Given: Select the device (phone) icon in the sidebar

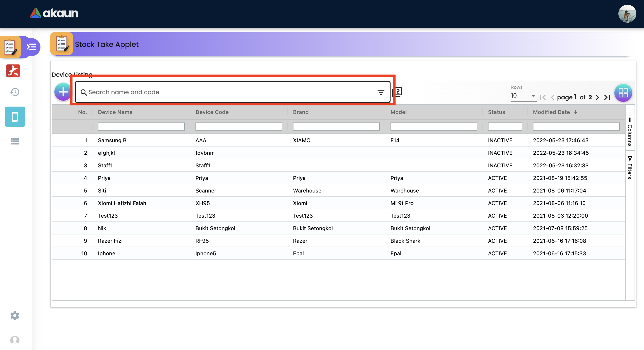Looking at the screenshot, I should point(15,117).
